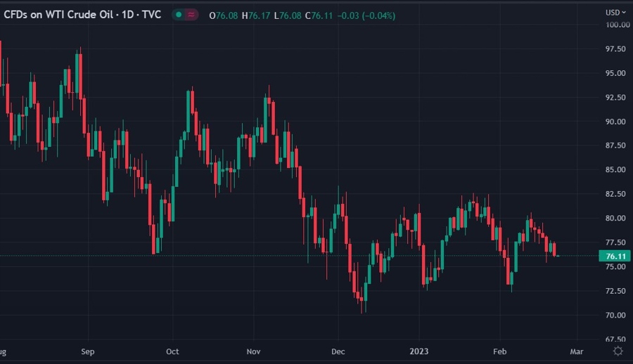Open the USD currency dropdown
This screenshot has height=364, width=633.
(615, 13)
